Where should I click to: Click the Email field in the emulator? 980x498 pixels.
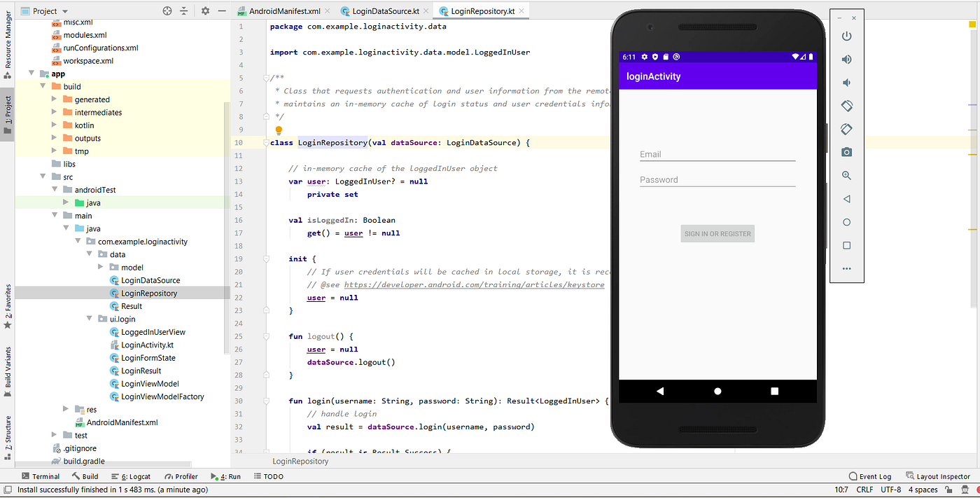(x=717, y=153)
